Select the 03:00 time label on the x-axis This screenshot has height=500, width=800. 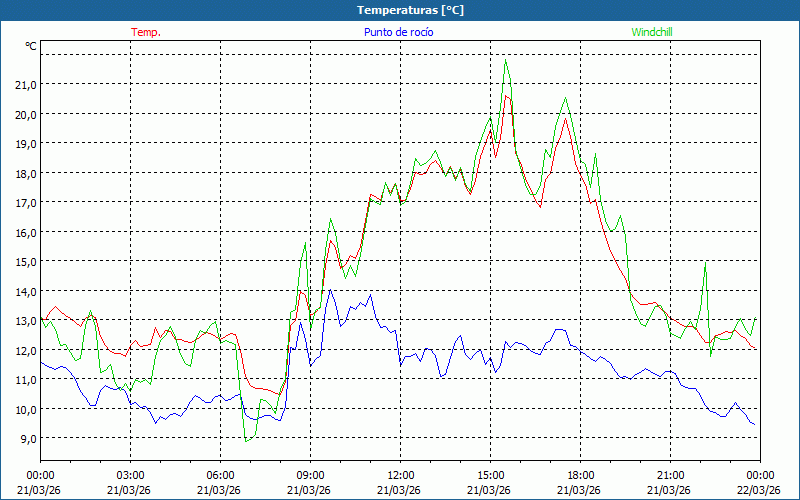tap(131, 475)
